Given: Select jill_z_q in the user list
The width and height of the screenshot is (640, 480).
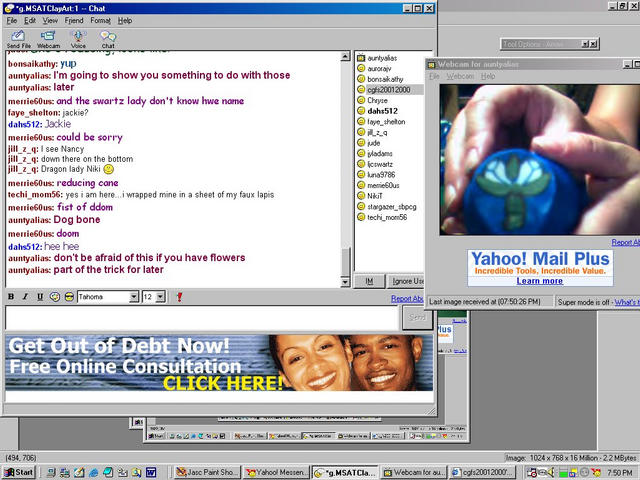Looking at the screenshot, I should pos(377,132).
